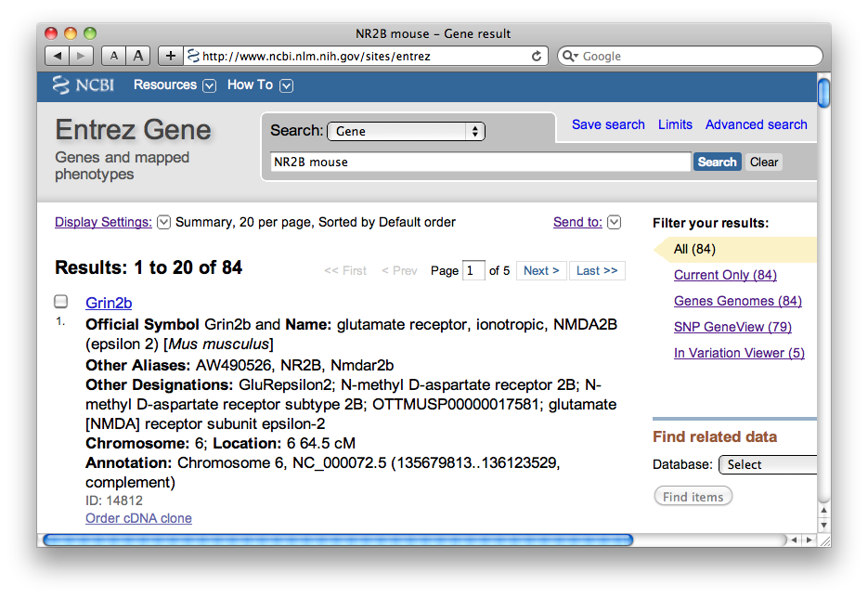
Task: Click the Google search magnifier icon
Action: coord(569,56)
